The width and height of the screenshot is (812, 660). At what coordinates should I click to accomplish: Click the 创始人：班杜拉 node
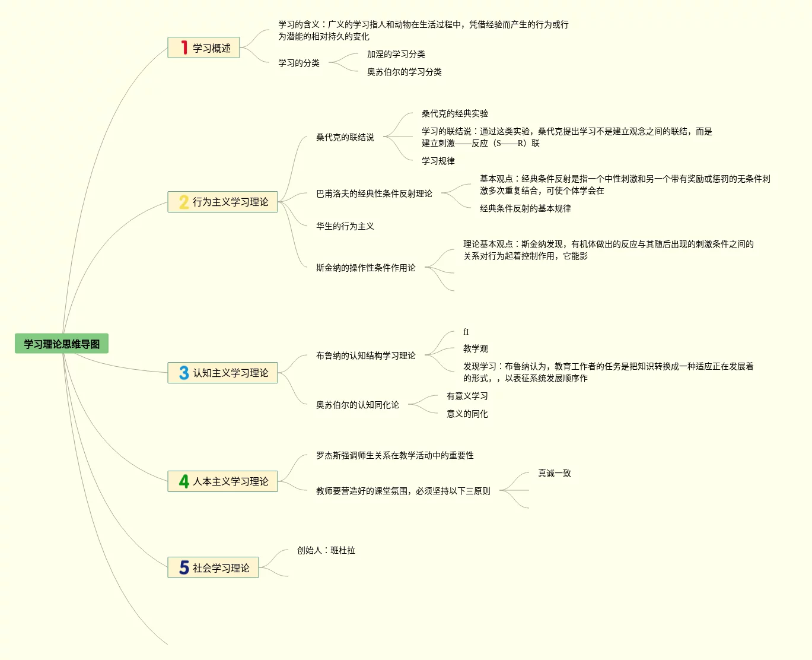click(326, 550)
